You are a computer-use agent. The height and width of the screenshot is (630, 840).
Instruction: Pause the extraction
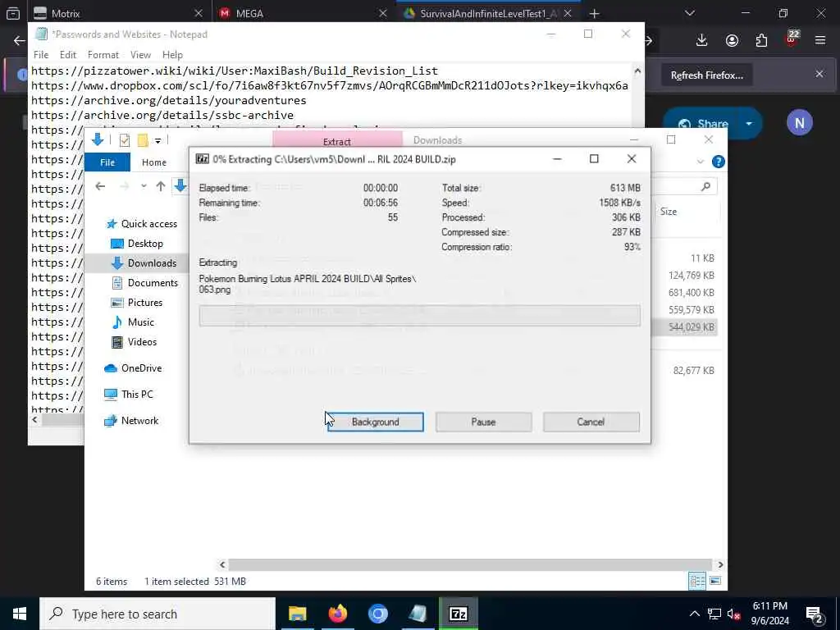[483, 422]
